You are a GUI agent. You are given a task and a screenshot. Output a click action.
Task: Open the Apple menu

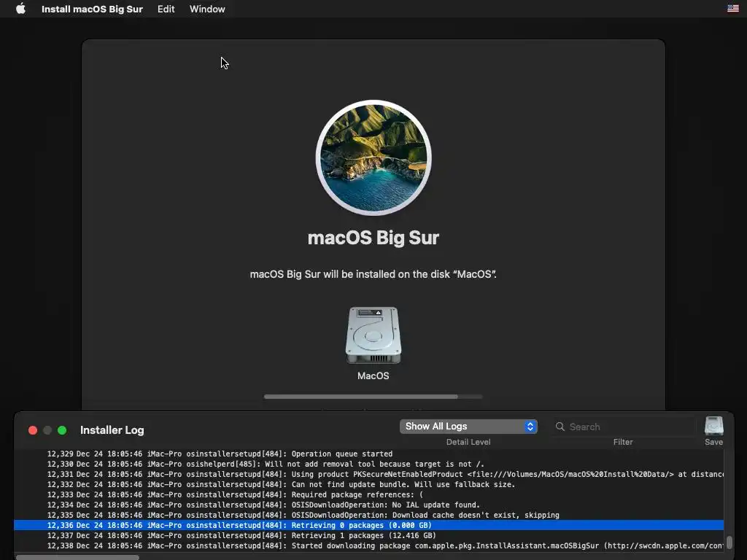tap(20, 9)
